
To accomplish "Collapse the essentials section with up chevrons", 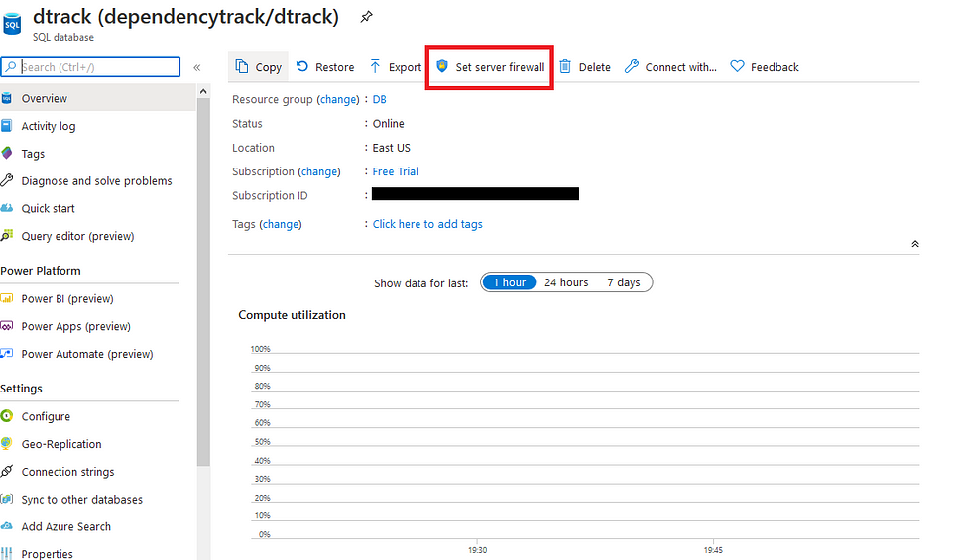I will (914, 244).
